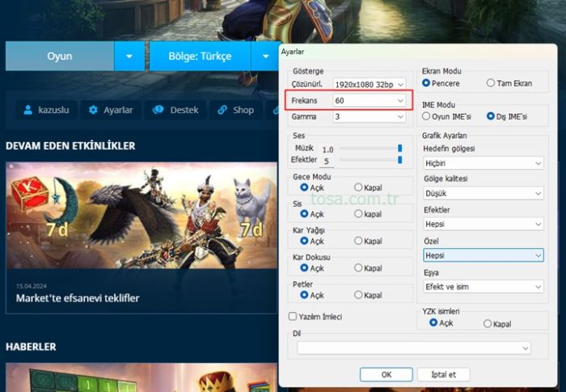Enable the Yazılım İmleci checkbox
566x392 pixels.
point(294,317)
